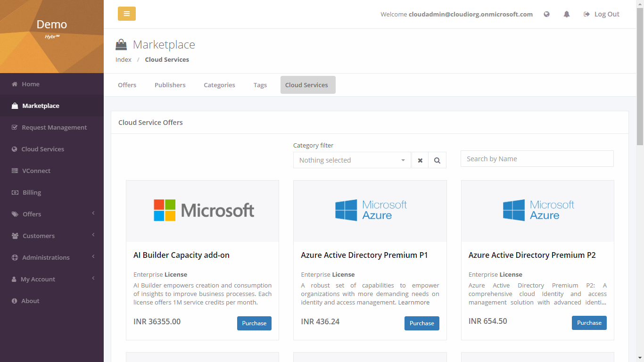The height and width of the screenshot is (362, 644).
Task: Open the notifications bell icon
Action: [x=566, y=14]
